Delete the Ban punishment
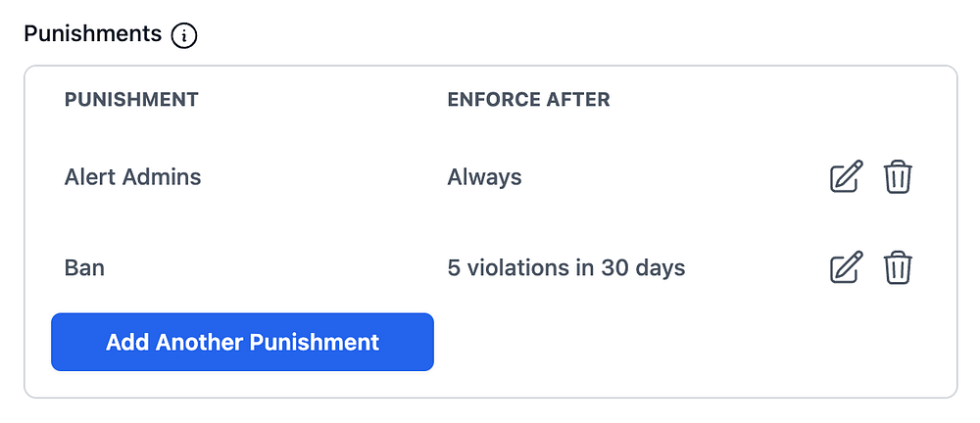 (x=898, y=267)
